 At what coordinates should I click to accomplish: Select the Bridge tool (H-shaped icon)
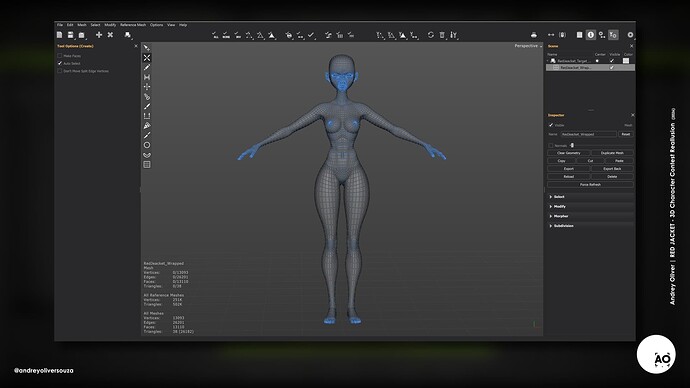(x=147, y=77)
